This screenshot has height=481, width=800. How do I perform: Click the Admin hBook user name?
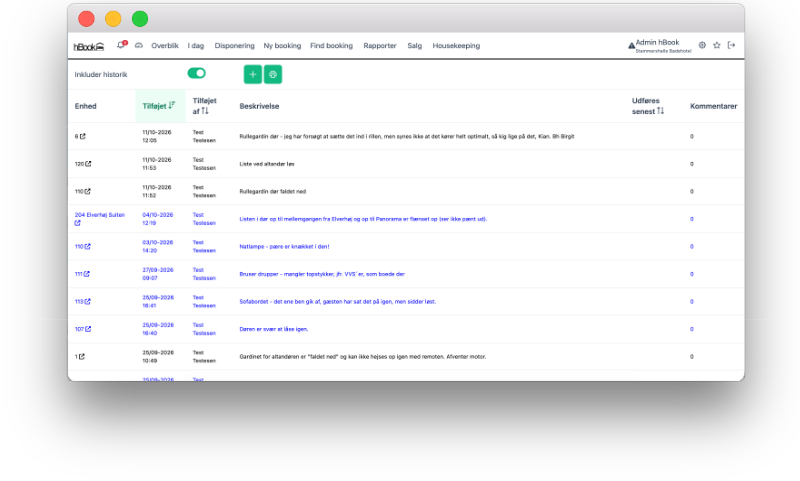click(x=657, y=42)
